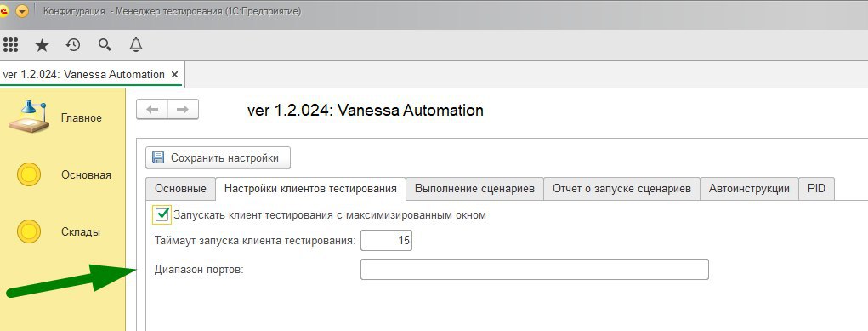The image size is (868, 331).
Task: Click the Диапазон портов label
Action: pos(199,270)
